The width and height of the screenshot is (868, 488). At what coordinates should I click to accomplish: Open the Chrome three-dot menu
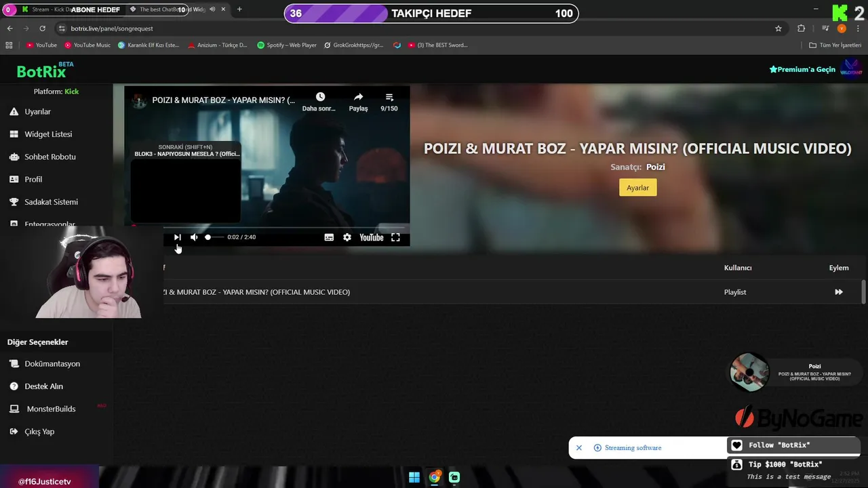click(x=858, y=28)
